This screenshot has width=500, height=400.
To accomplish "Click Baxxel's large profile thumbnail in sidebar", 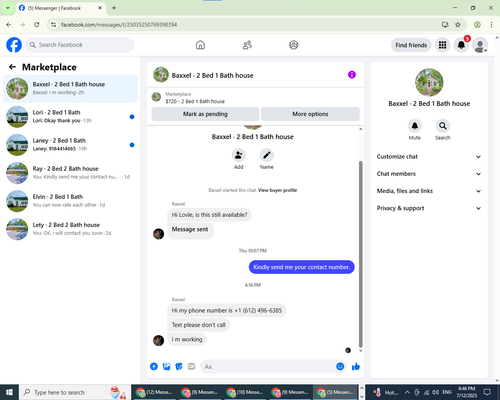I will (429, 82).
